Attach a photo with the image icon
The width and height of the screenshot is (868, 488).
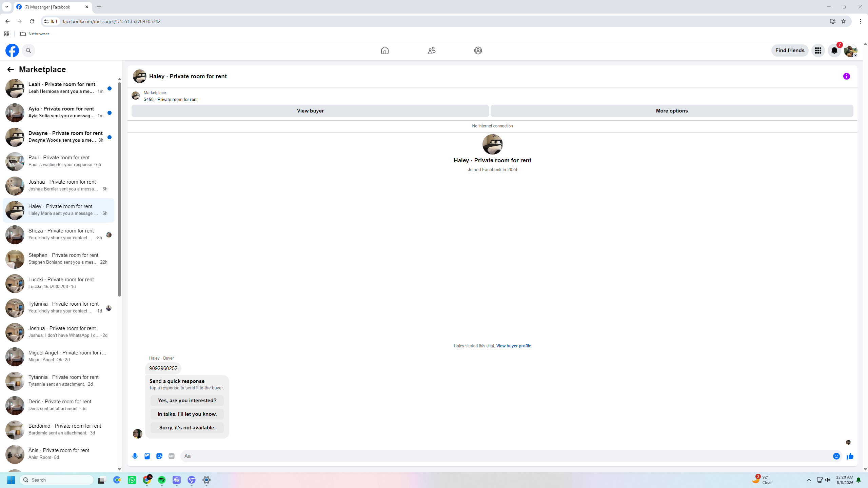click(x=147, y=456)
